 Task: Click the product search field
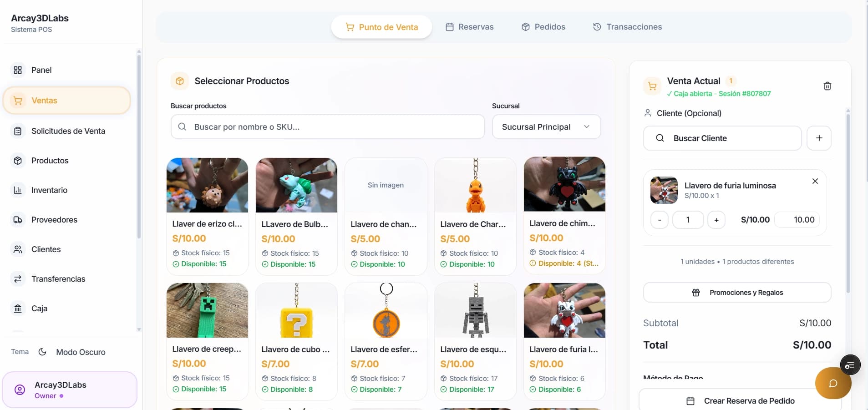327,127
